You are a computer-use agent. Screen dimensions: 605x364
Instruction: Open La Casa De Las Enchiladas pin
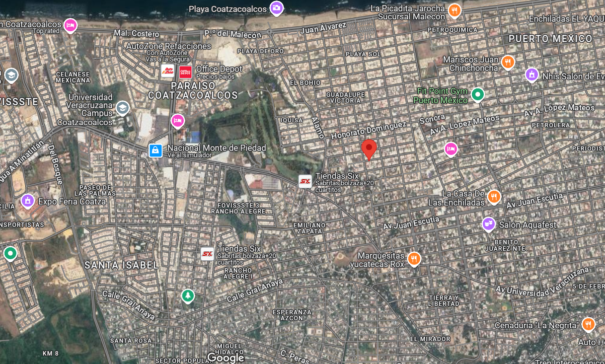[494, 197]
